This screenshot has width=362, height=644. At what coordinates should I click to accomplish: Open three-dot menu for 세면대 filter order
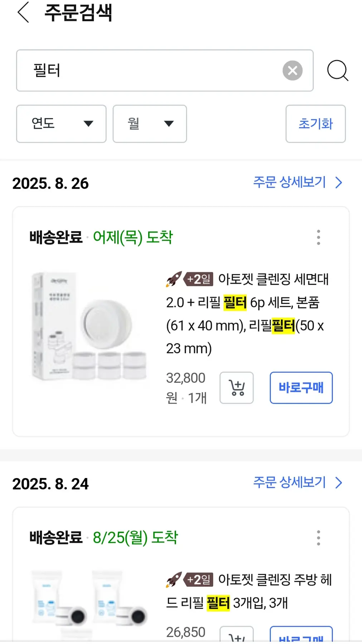[x=318, y=237]
